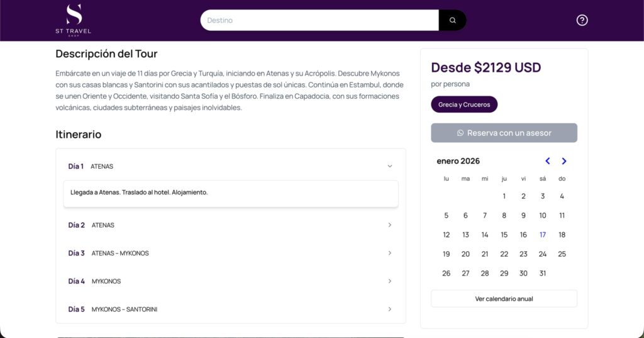
Task: Pick January 1 in the calendar
Action: (504, 196)
